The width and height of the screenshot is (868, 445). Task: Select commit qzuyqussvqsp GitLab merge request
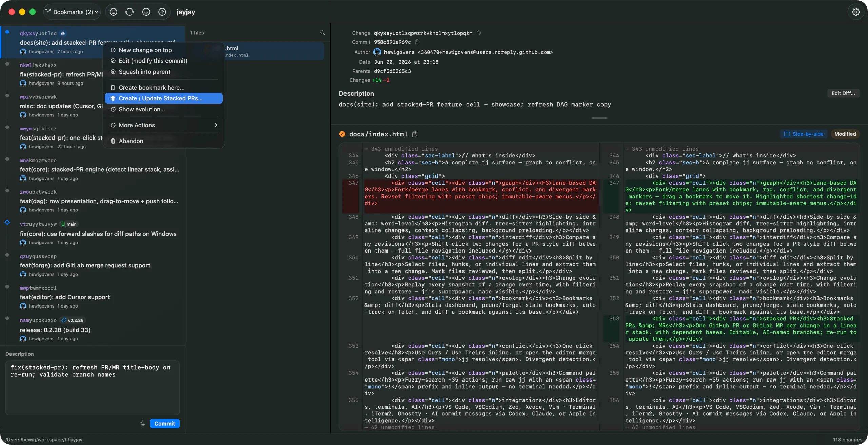(x=93, y=265)
